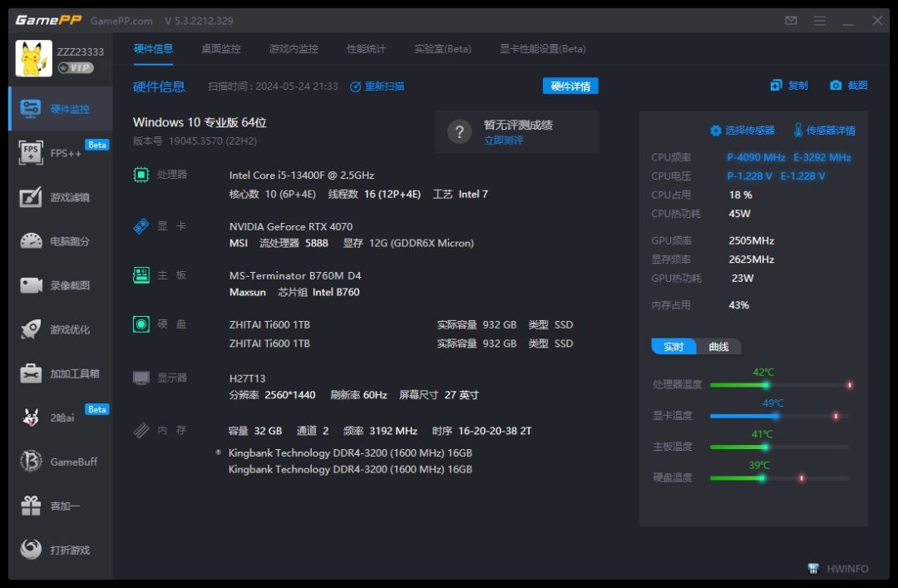The image size is (898, 588).
Task: Switch to 显卡性能设置(Beta) tab
Action: (x=543, y=49)
